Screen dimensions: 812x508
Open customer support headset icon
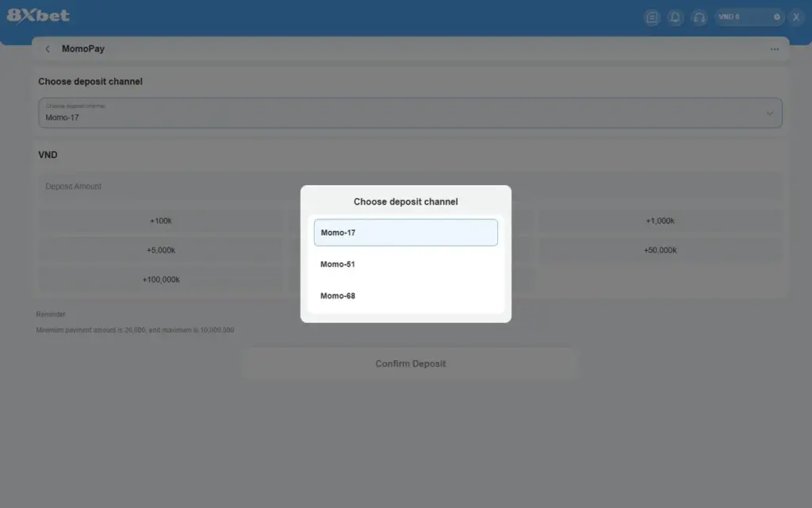click(699, 17)
